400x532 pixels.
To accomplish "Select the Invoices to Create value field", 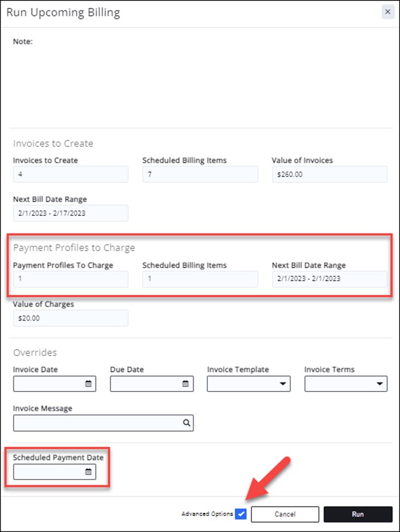I will [x=70, y=174].
